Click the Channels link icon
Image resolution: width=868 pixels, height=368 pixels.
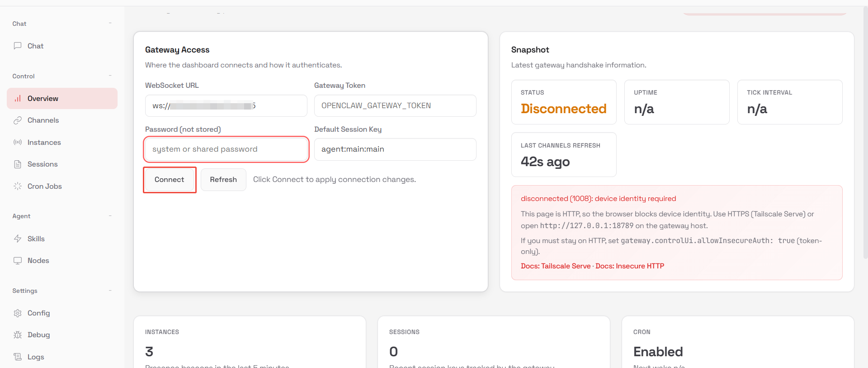coord(18,120)
